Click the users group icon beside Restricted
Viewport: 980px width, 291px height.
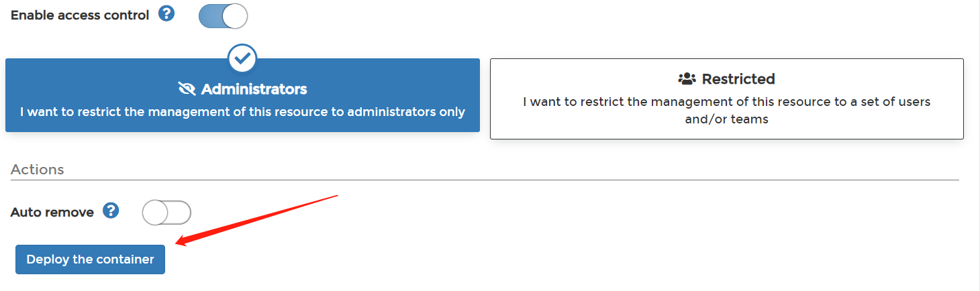(687, 79)
